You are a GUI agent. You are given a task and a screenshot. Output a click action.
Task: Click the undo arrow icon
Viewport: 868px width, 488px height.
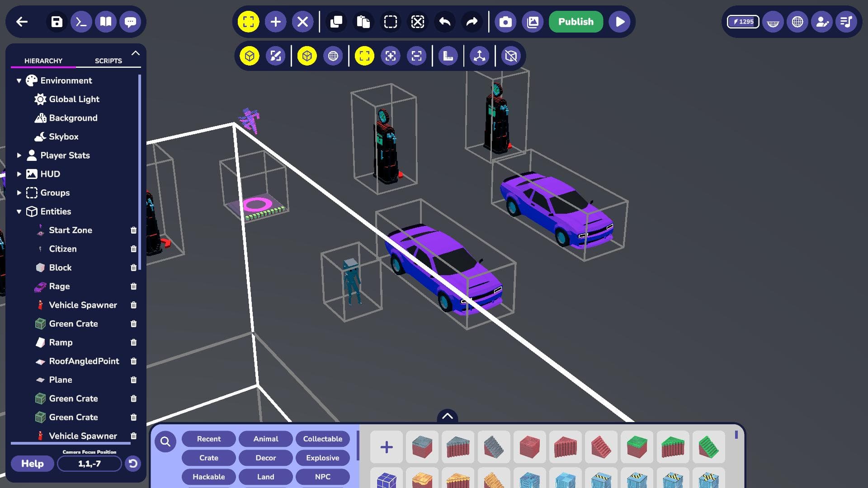pyautogui.click(x=446, y=21)
